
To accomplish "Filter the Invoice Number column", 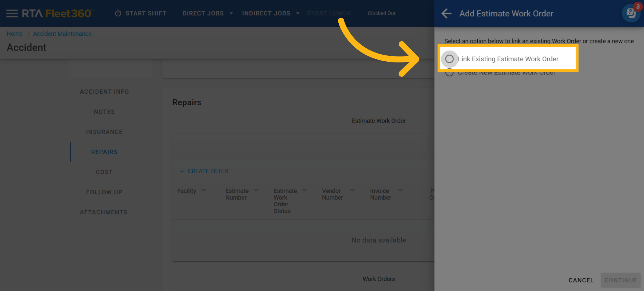I will click(x=401, y=191).
